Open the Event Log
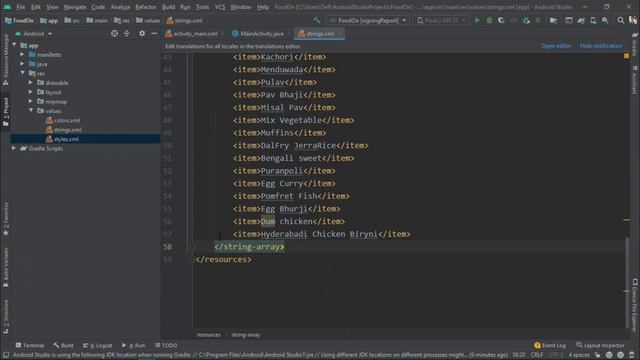This screenshot has height=360, width=640. point(549,345)
